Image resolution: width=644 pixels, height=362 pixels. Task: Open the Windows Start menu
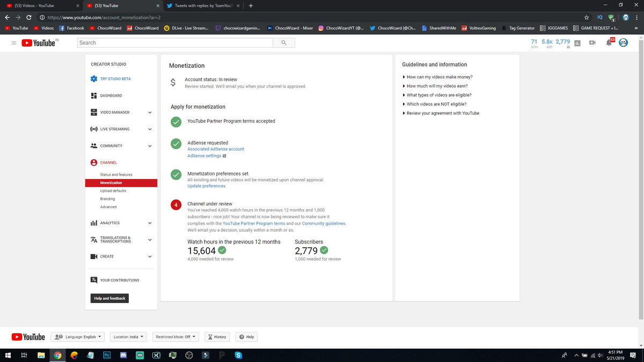pos(8,355)
